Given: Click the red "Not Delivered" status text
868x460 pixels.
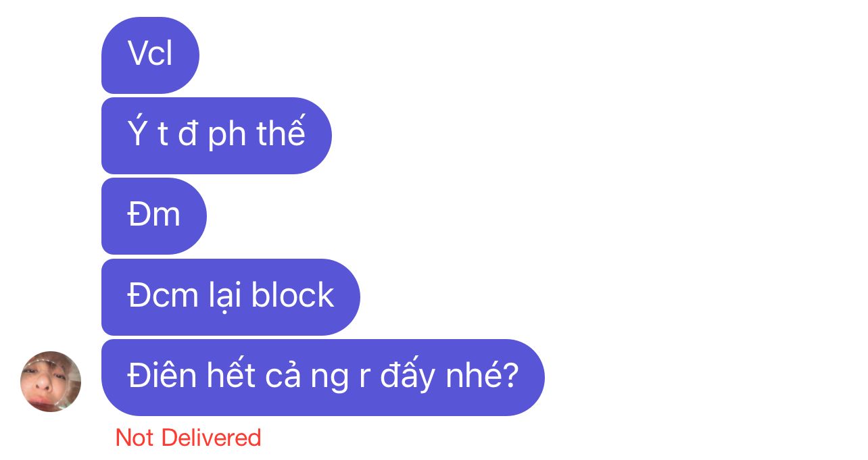Looking at the screenshot, I should (x=188, y=438).
